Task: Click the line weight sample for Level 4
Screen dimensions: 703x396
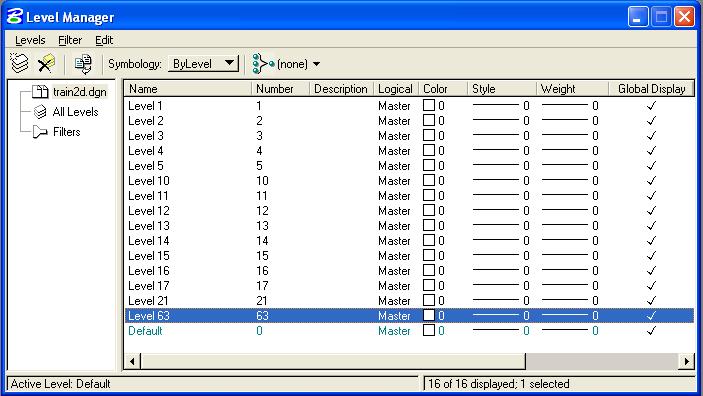Action: (565, 150)
